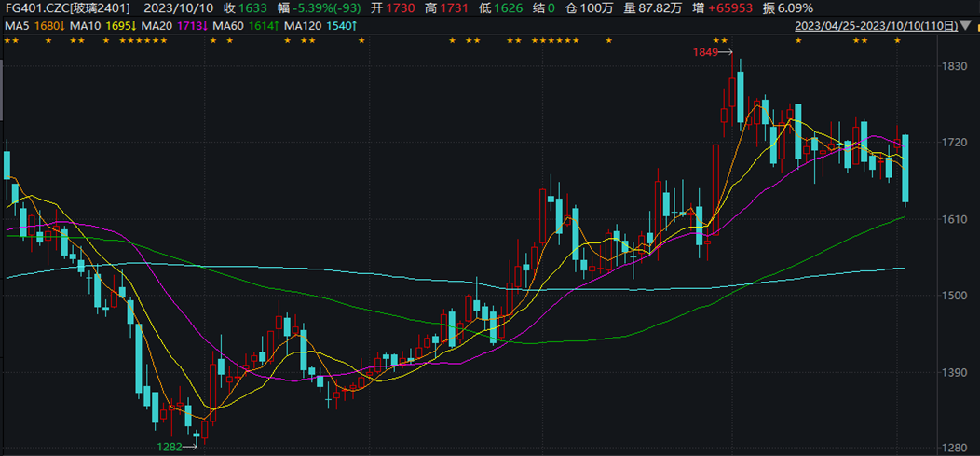Click the 1830 price axis label
The height and width of the screenshot is (456, 980).
click(955, 66)
